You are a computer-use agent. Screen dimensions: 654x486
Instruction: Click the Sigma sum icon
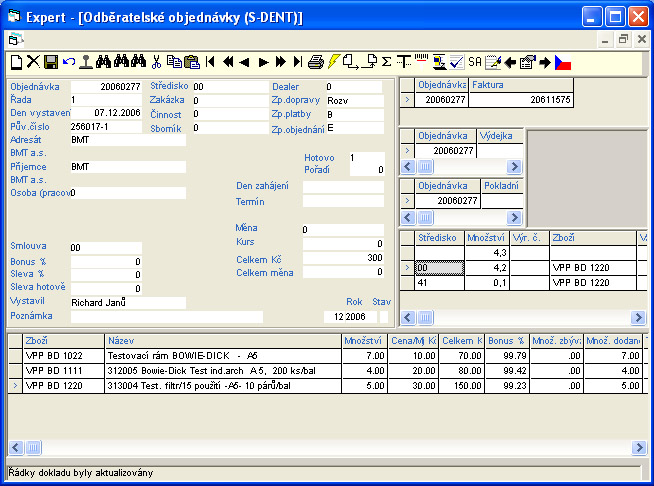pyautogui.click(x=387, y=62)
